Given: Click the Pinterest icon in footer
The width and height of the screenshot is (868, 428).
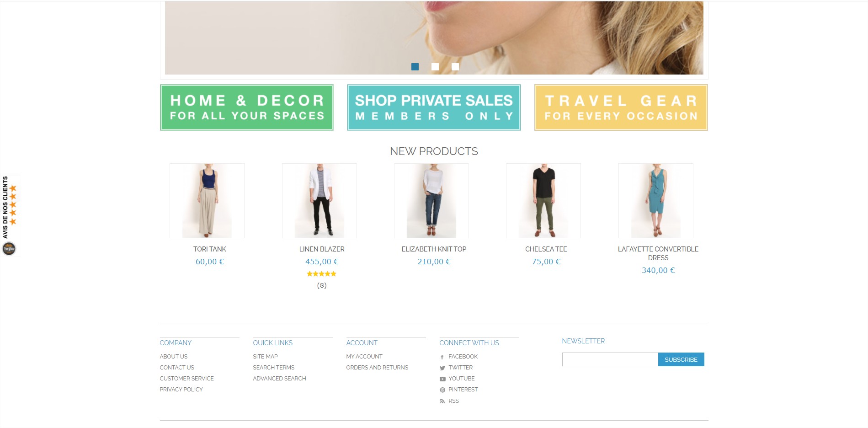Looking at the screenshot, I should [x=442, y=390].
